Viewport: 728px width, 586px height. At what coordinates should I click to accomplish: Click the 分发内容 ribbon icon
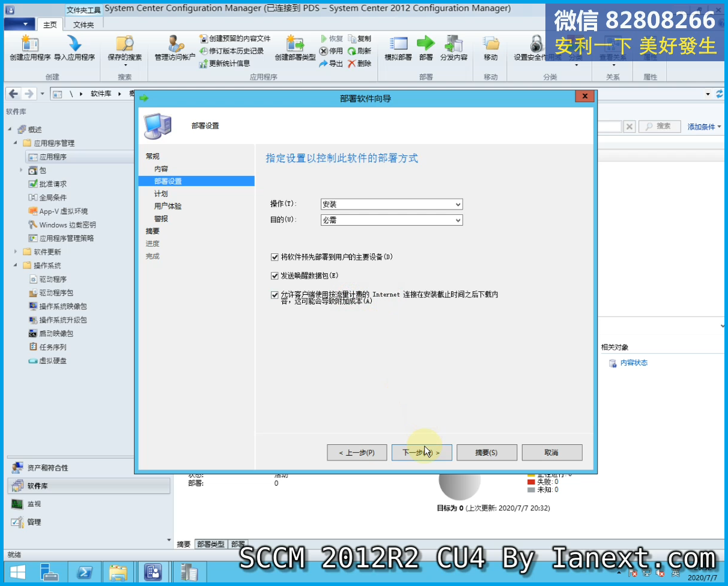[x=453, y=48]
